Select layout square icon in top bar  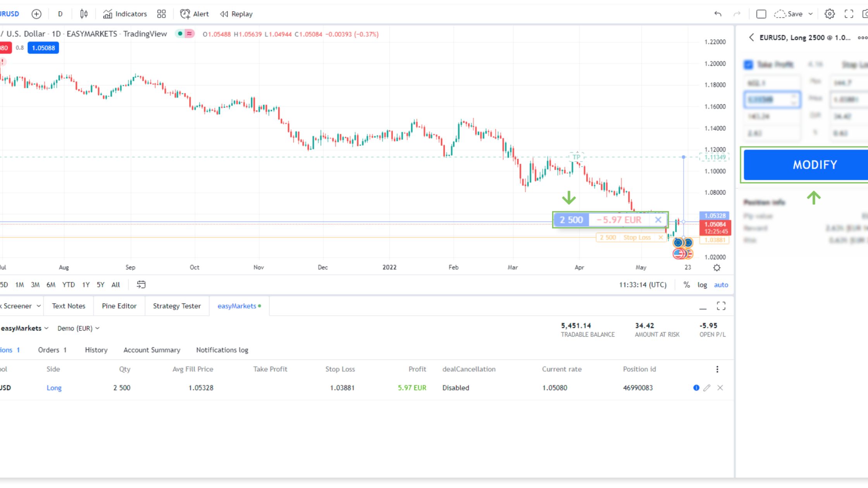click(761, 14)
